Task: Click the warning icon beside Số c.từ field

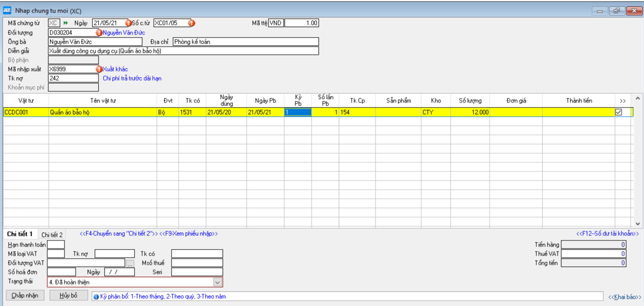Action: click(x=192, y=23)
